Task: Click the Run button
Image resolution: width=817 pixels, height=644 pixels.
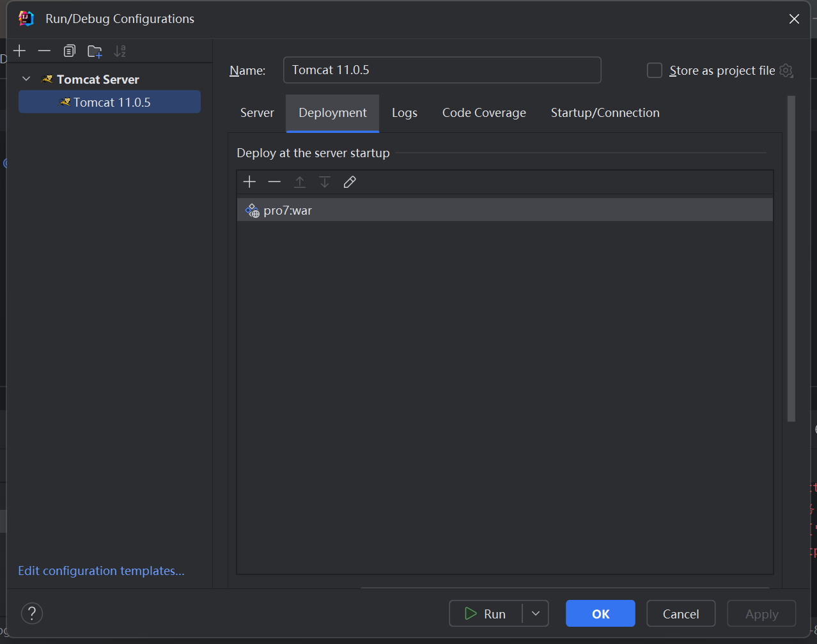Action: [x=486, y=614]
